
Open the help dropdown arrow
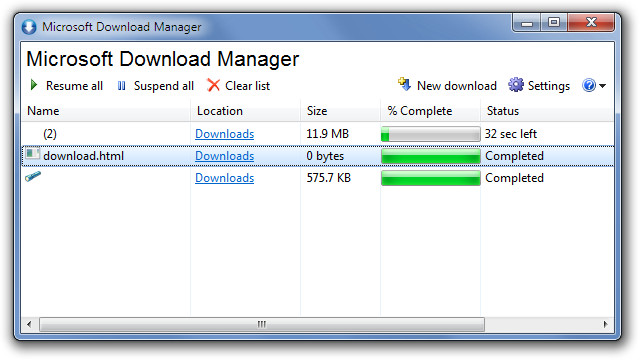pyautogui.click(x=602, y=86)
